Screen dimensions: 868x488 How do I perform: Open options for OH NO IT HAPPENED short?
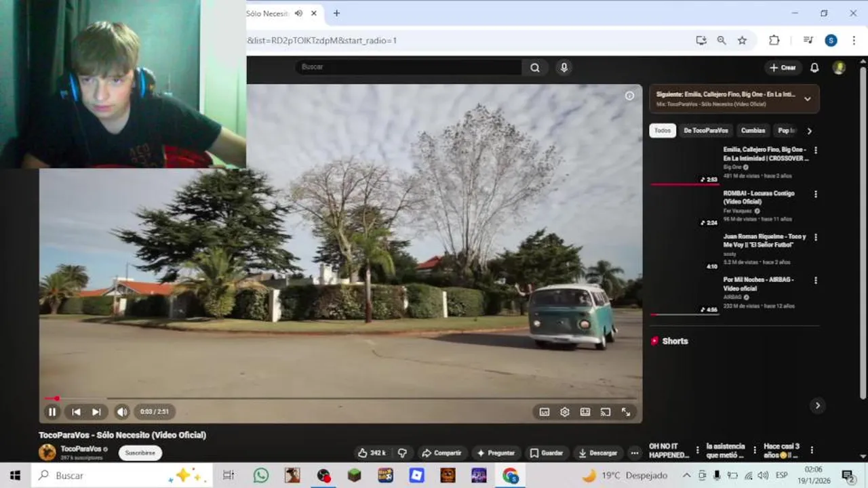(697, 450)
